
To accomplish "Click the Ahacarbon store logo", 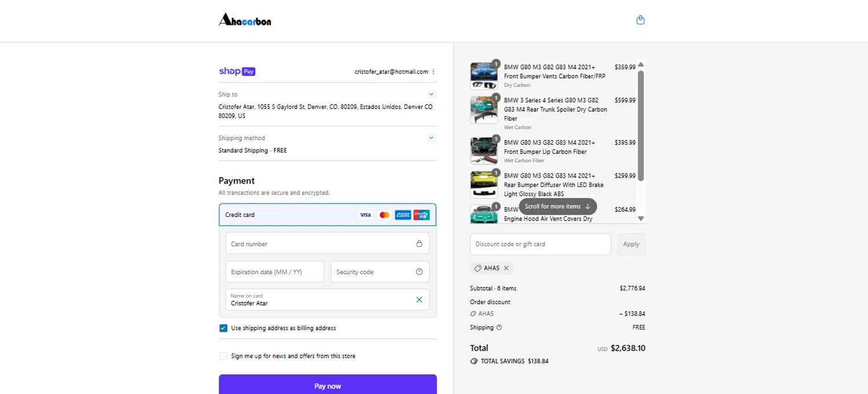I will point(245,20).
